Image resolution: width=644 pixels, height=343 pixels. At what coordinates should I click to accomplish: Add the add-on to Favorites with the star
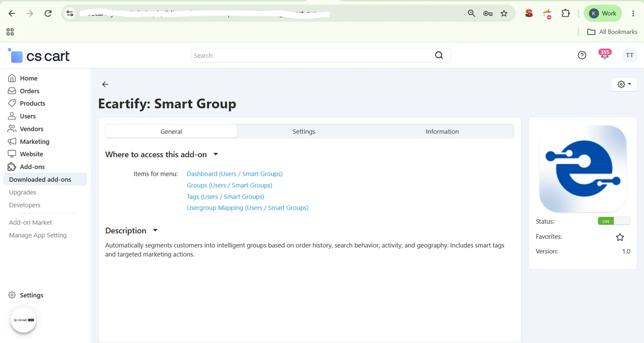pyautogui.click(x=620, y=237)
